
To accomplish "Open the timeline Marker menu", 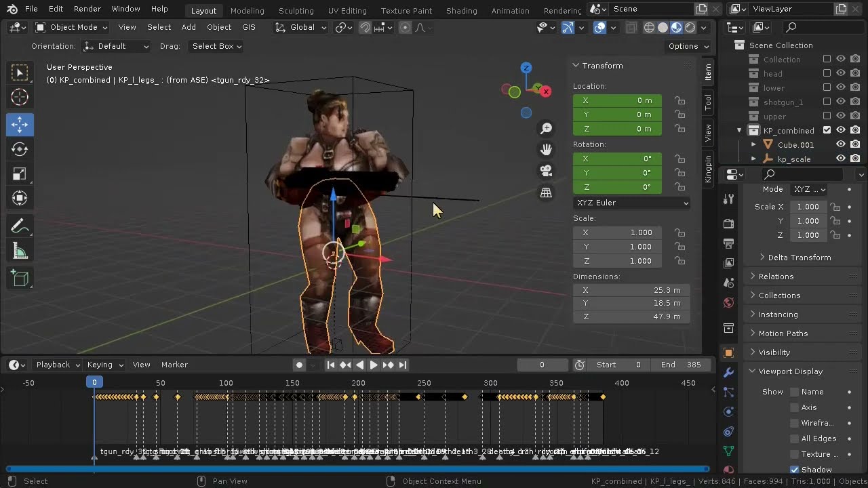I will click(174, 365).
